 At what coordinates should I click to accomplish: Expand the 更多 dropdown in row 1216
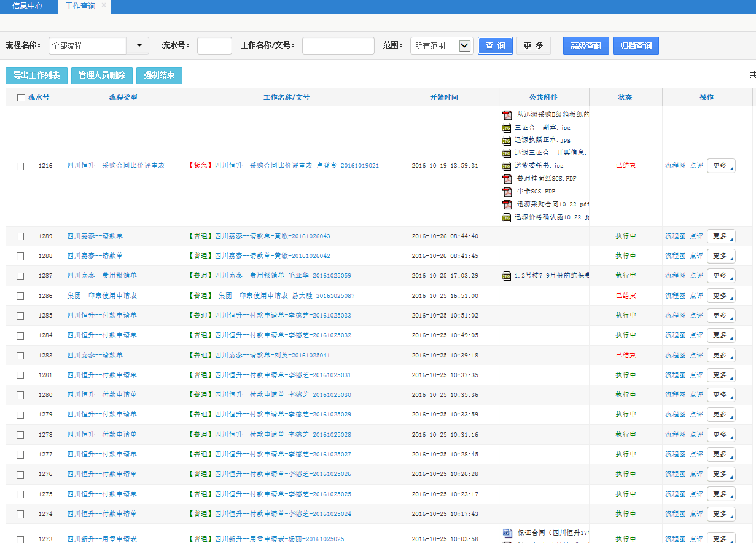[x=721, y=166]
